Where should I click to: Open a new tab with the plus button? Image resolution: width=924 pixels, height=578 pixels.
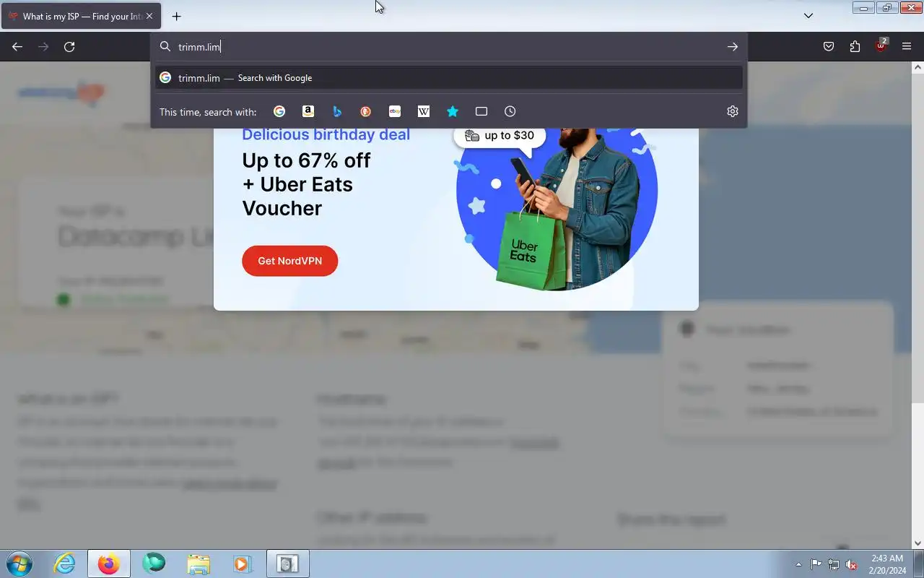176,16
